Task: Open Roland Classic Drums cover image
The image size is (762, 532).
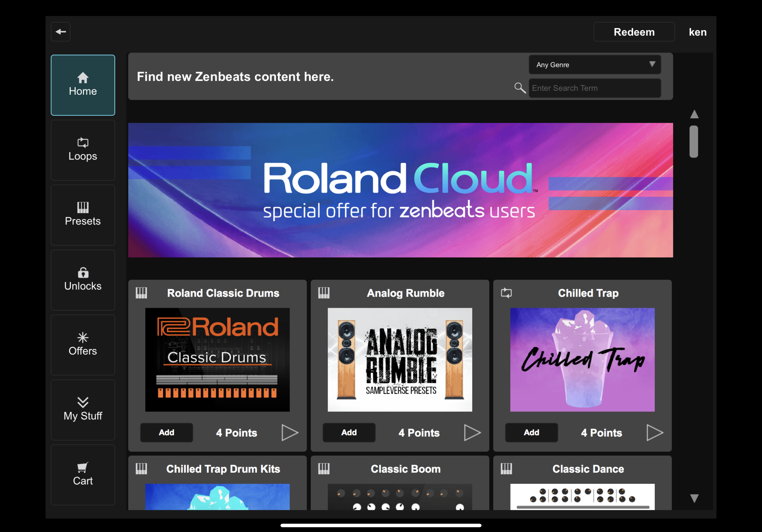Action: pos(217,360)
